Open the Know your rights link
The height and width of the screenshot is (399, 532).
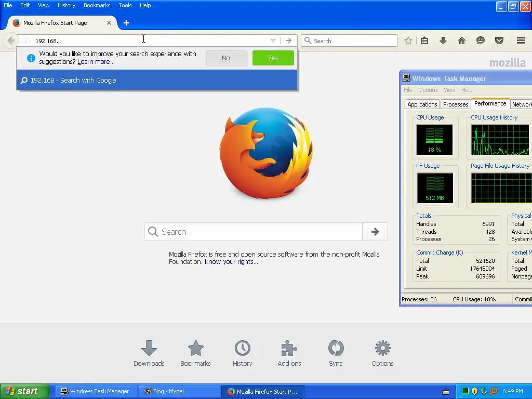231,262
